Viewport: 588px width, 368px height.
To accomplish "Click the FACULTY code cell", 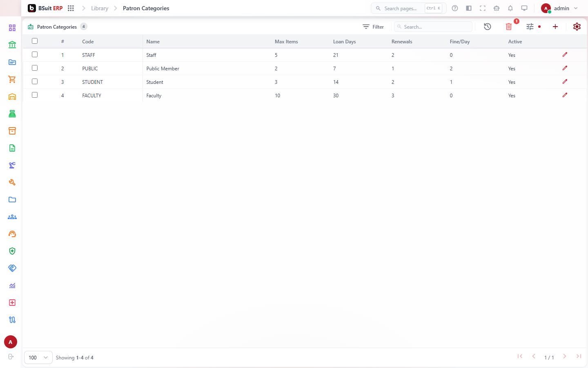I will click(x=91, y=96).
